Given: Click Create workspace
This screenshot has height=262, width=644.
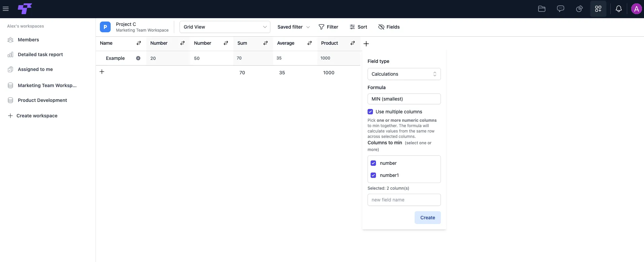Looking at the screenshot, I should 32,116.
